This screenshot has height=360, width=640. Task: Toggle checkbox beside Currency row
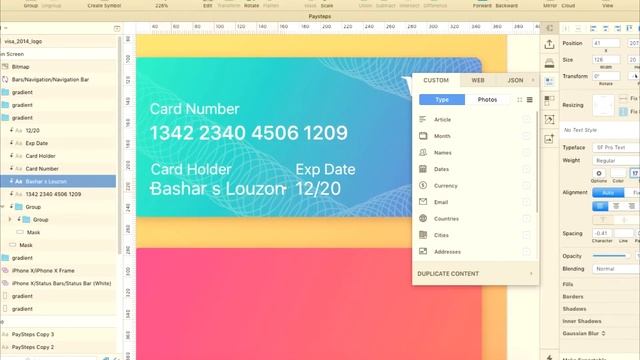pos(526,186)
